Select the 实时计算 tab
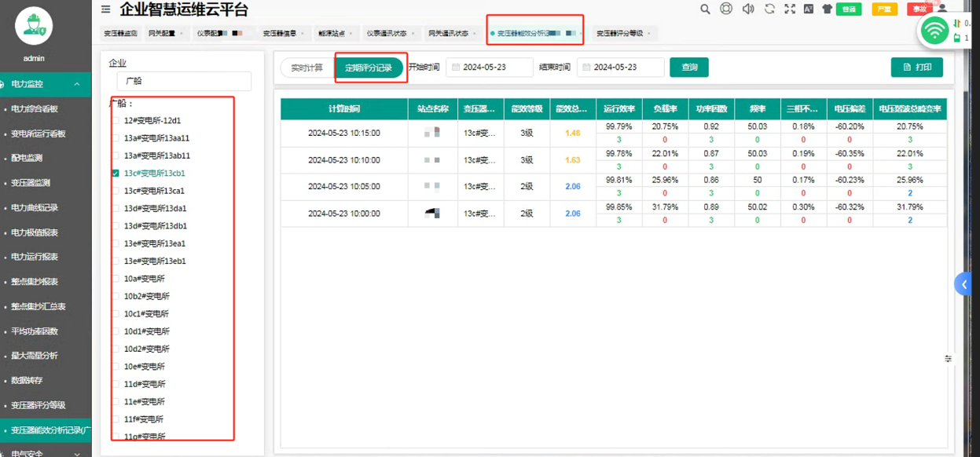 point(307,68)
